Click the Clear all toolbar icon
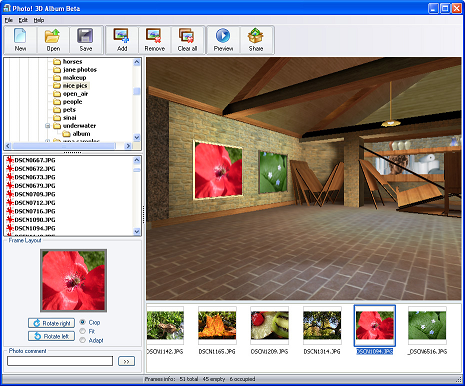This screenshot has width=465, height=386. tap(187, 36)
